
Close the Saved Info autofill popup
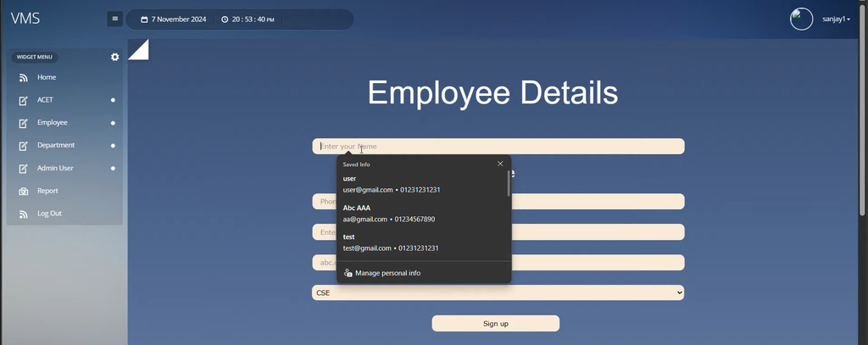[x=500, y=164]
